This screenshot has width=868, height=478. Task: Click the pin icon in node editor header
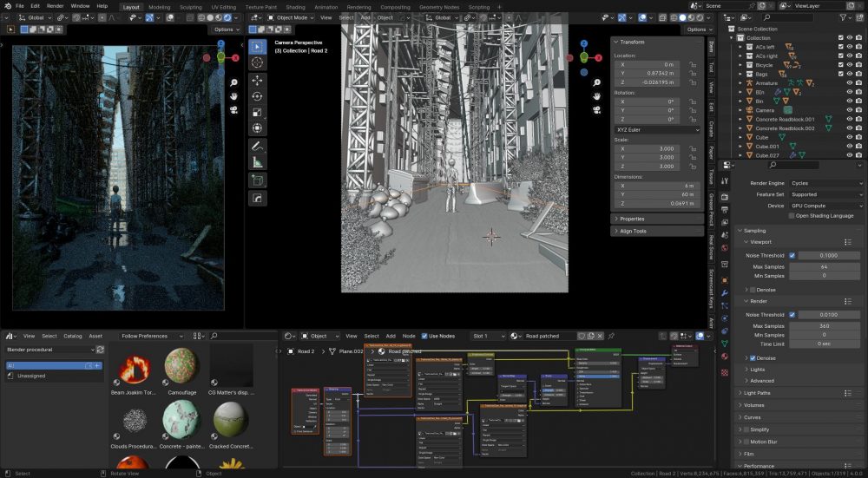coord(611,336)
